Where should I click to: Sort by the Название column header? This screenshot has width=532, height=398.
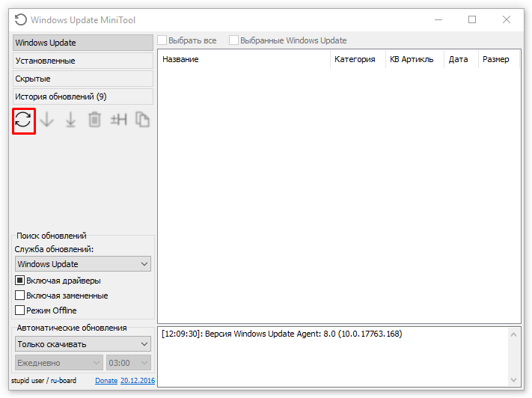(244, 59)
